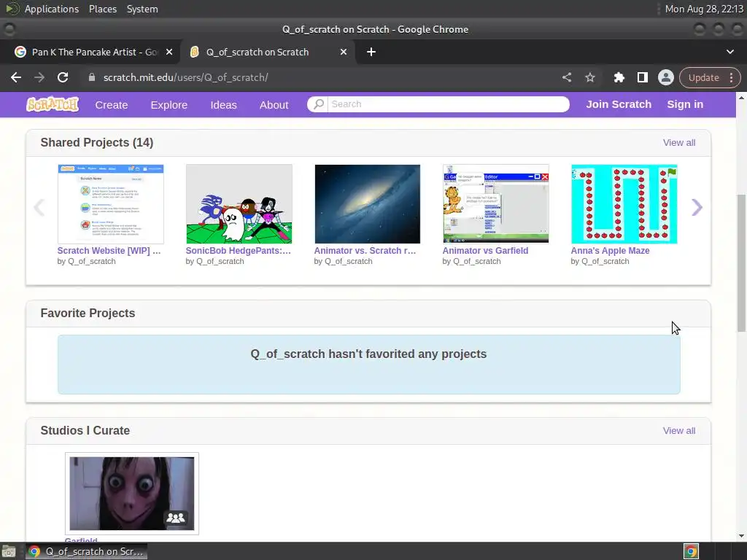The image size is (747, 560).
Task: Click in the Scratch search field
Action: coord(448,104)
